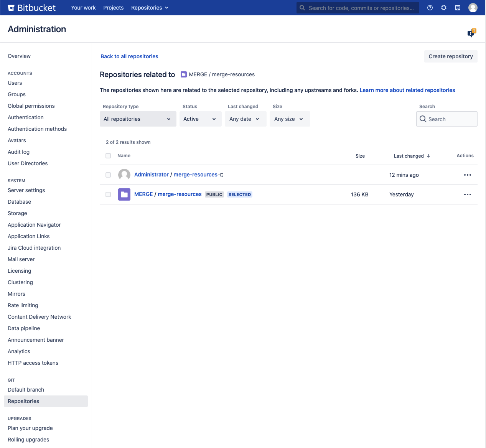Open the administration gear icon
Image resolution: width=486 pixels, height=448 pixels.
(x=444, y=8)
